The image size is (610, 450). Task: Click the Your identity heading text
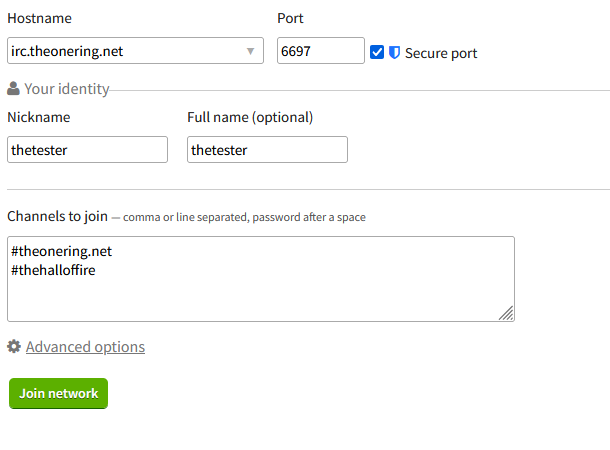[x=67, y=89]
